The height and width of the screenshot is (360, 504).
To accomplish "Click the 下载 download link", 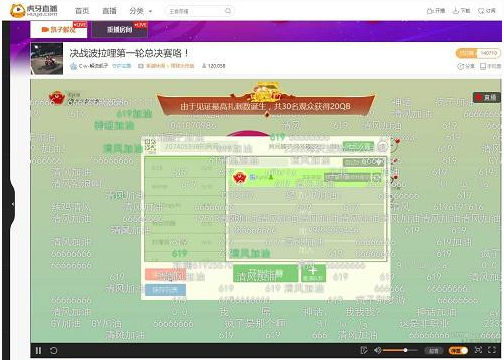I will coord(461,11).
